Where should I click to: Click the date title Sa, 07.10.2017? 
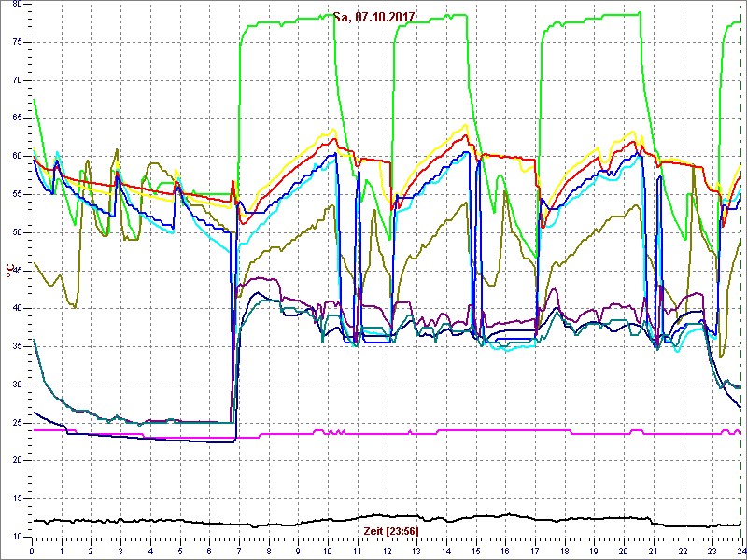click(x=374, y=16)
